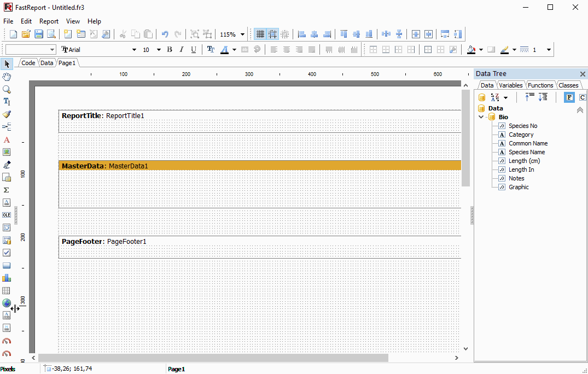
Task: Open the 115% zoom dropdown
Action: (243, 34)
